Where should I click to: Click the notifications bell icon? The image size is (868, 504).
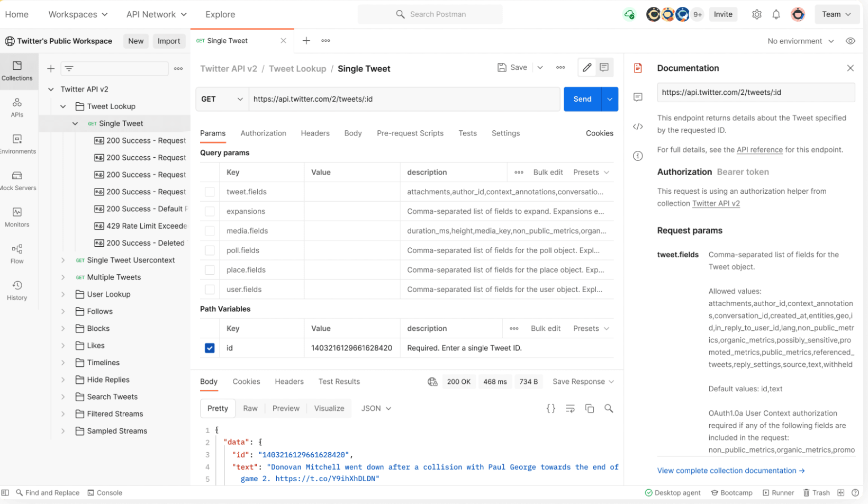pyautogui.click(x=776, y=15)
